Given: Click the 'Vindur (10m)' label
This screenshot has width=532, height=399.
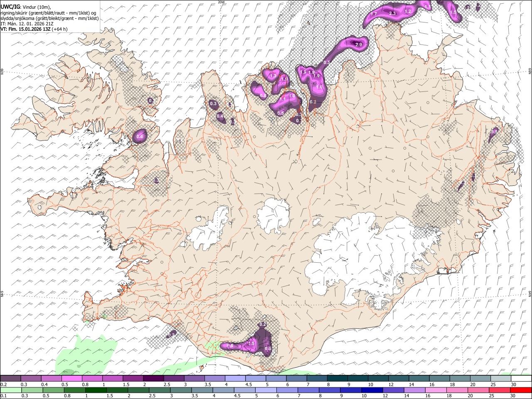Looking at the screenshot, I should pos(37,7).
